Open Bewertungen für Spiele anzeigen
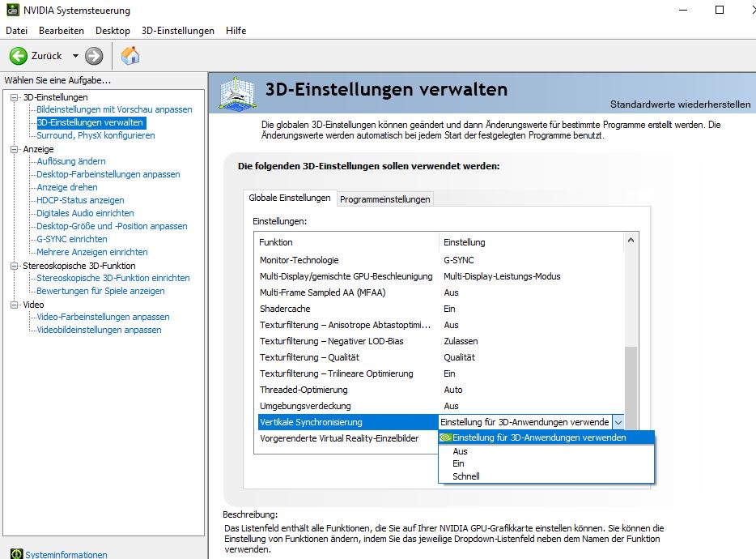756x559 pixels. pyautogui.click(x=100, y=291)
